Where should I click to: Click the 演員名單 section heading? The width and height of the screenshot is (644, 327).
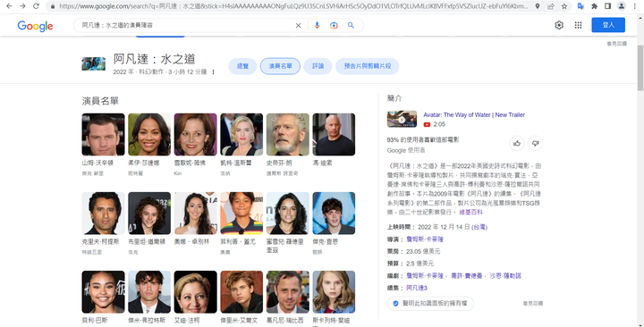tap(100, 101)
